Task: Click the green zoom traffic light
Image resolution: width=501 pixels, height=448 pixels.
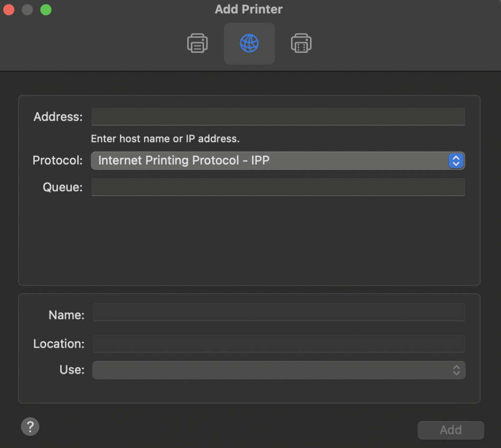Action: click(x=46, y=9)
